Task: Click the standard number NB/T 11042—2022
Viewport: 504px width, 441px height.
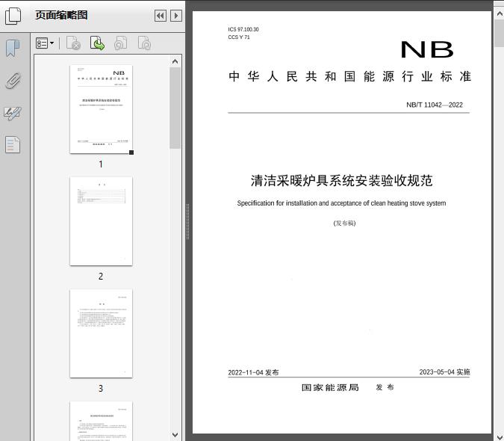Action: tap(435, 105)
